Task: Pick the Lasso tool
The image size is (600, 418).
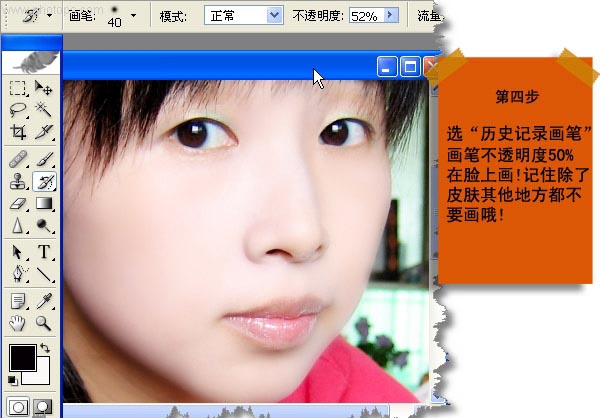Action: tap(18, 110)
